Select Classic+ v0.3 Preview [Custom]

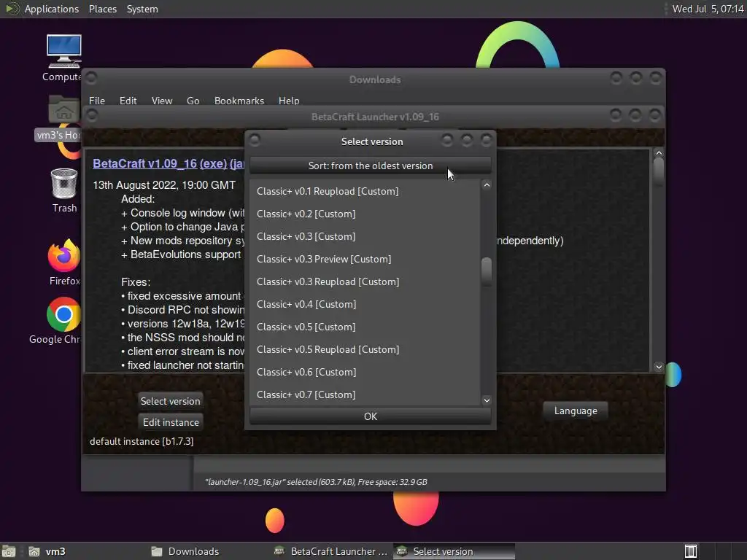click(365, 259)
